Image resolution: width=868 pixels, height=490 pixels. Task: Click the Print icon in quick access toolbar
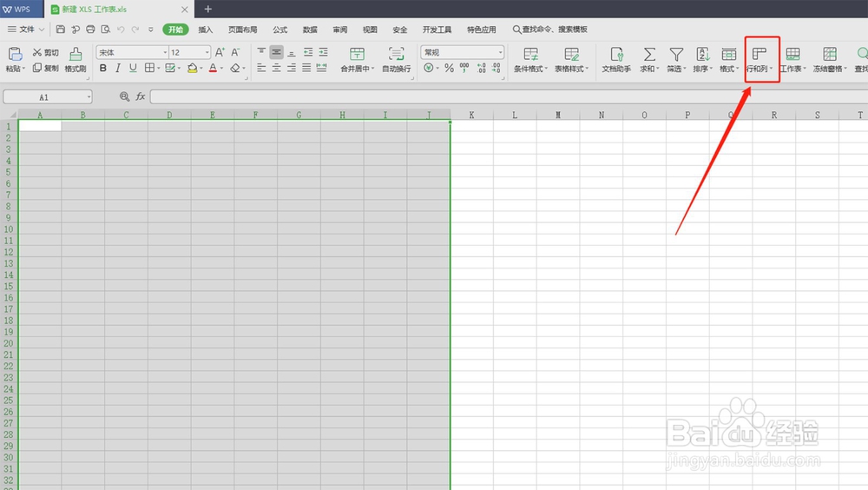(x=90, y=30)
